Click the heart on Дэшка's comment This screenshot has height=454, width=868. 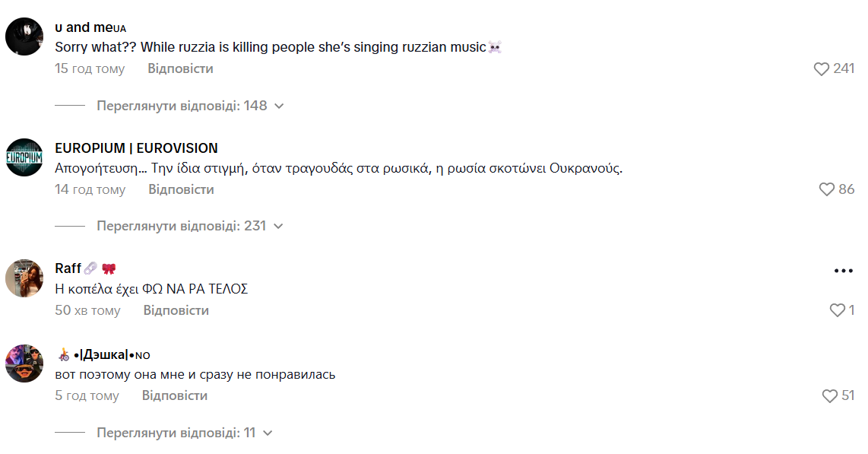pyautogui.click(x=830, y=396)
